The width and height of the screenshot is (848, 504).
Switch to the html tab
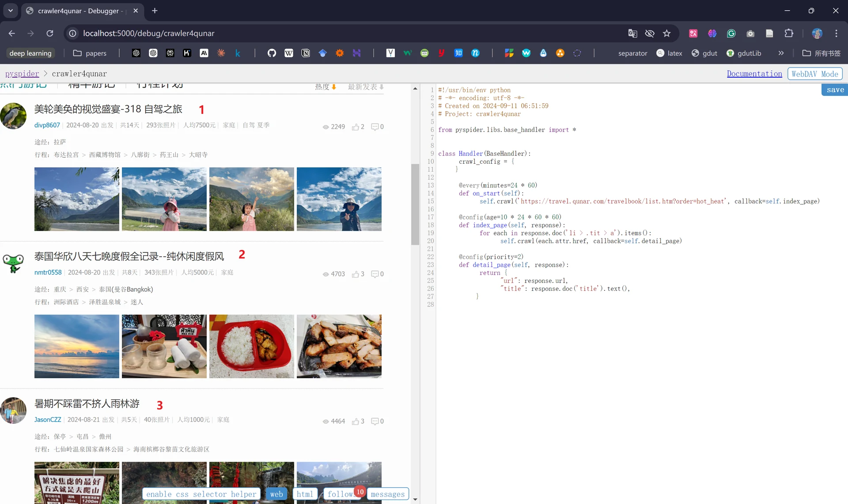(305, 494)
